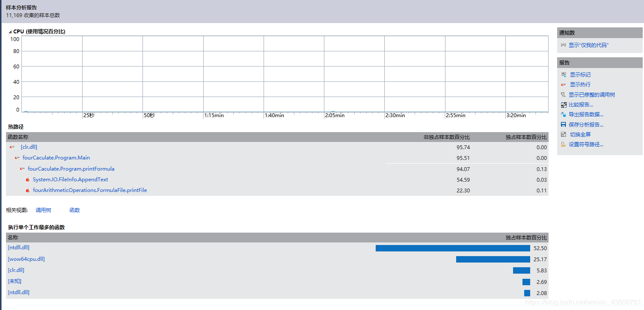644x310 pixels.
Task: Open the fourCaculate.Program.printFormula function
Action: click(71, 169)
